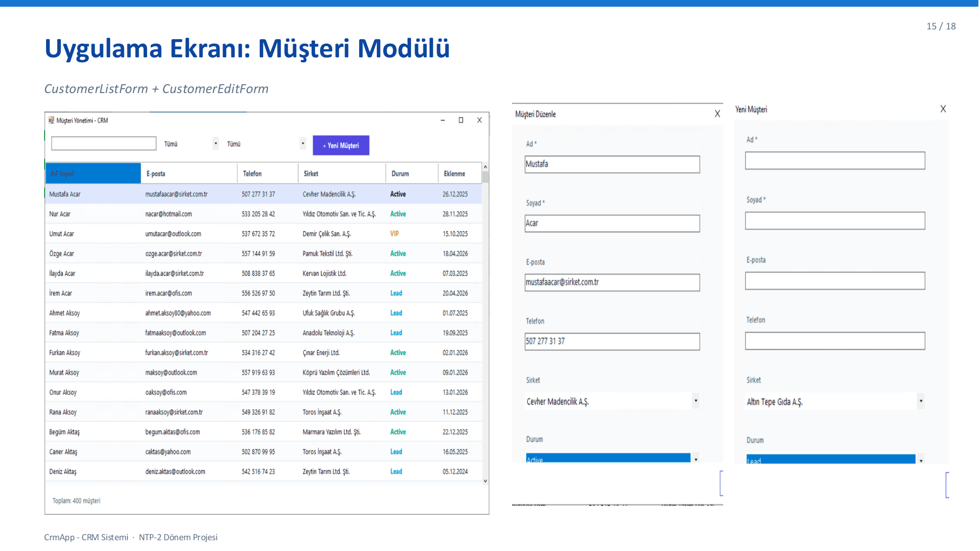The height and width of the screenshot is (551, 980).
Task: Select the 'Onur Aksoy' row
Action: pos(264,392)
